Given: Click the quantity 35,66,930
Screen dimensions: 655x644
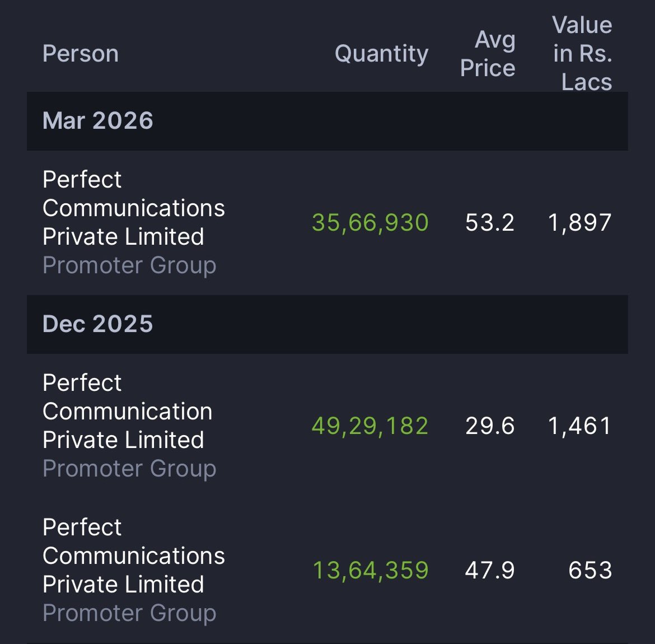Looking at the screenshot, I should coord(370,223).
